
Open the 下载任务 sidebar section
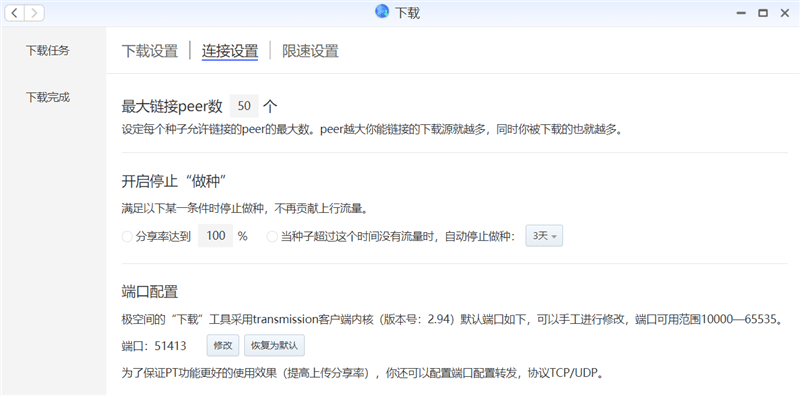click(x=48, y=51)
